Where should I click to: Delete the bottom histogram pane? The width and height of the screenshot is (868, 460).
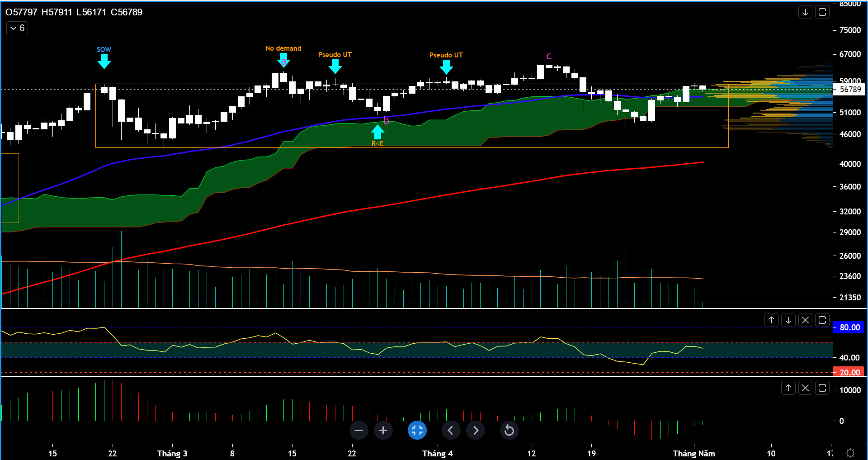(805, 388)
